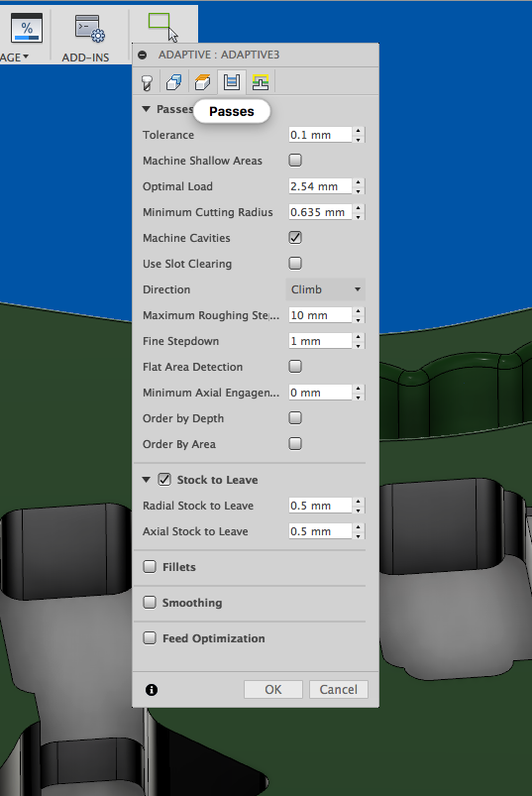Uncheck Machine Cavities

[x=295, y=238]
